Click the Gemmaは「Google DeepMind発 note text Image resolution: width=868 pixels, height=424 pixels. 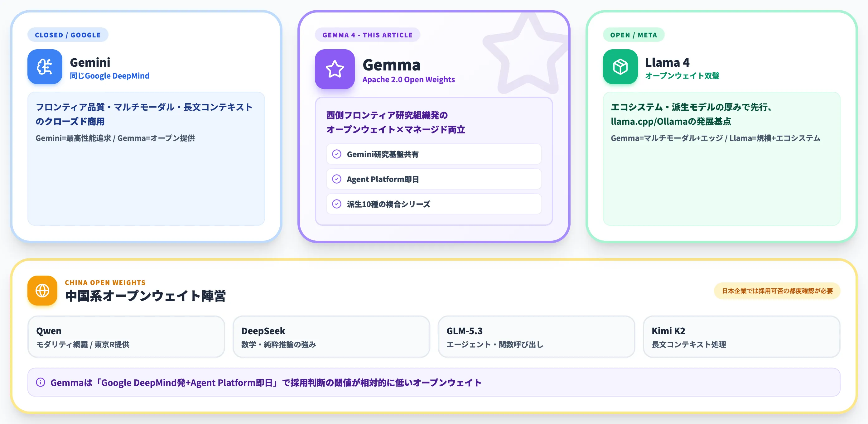coord(266,383)
